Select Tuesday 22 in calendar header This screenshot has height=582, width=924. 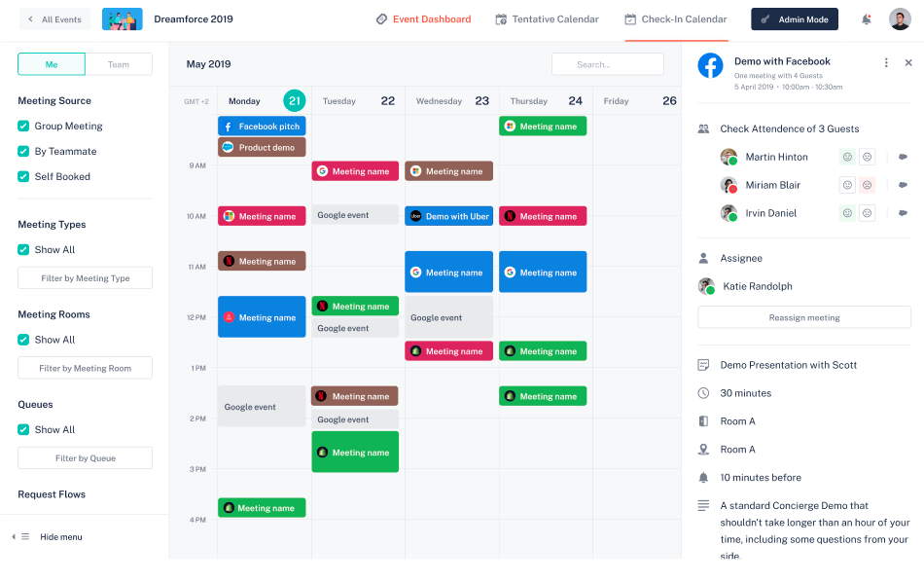click(358, 101)
